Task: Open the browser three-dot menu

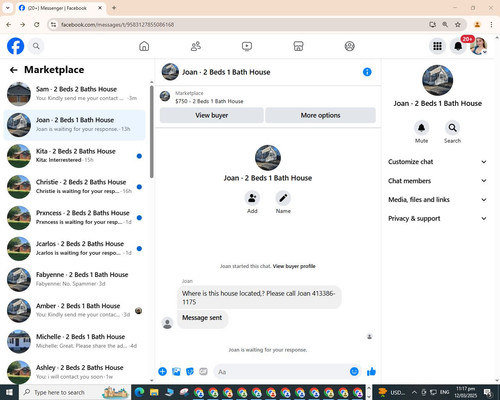Action: (491, 25)
